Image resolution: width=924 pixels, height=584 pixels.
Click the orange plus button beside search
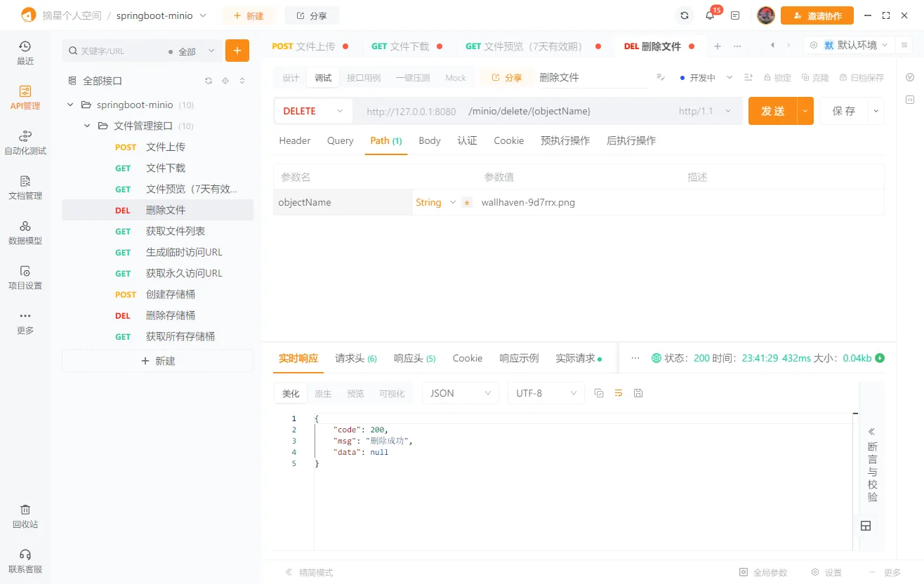click(237, 51)
